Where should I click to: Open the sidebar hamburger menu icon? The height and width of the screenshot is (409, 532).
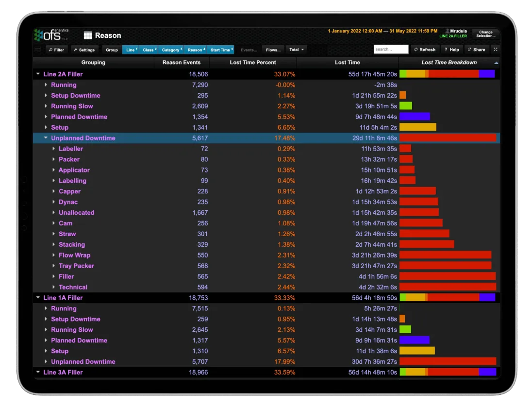coord(37,49)
